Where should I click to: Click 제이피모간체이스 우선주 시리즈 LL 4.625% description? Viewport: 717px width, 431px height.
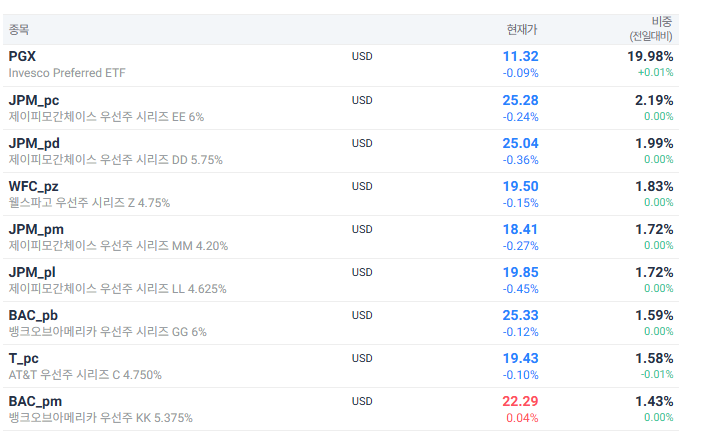[118, 289]
